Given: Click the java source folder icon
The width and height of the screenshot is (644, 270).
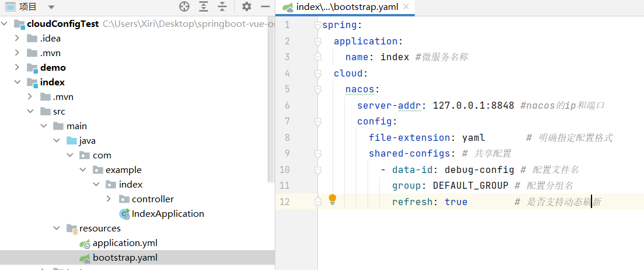Looking at the screenshot, I should [72, 141].
